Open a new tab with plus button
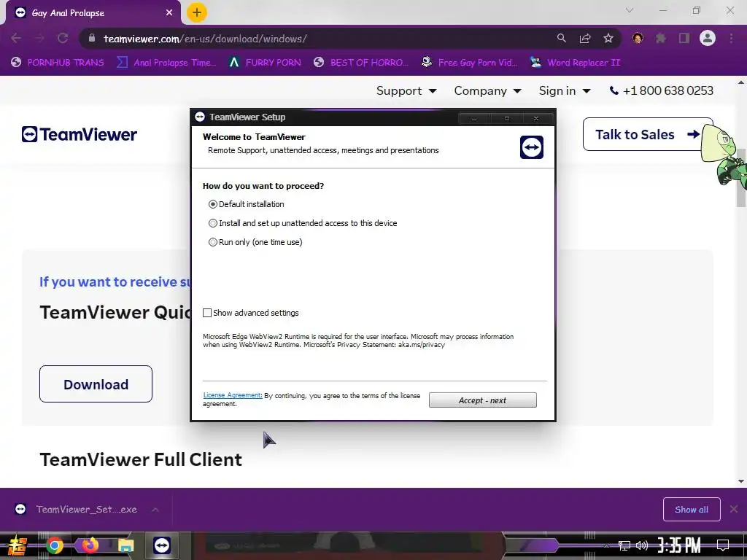This screenshot has width=747, height=560. (x=197, y=12)
